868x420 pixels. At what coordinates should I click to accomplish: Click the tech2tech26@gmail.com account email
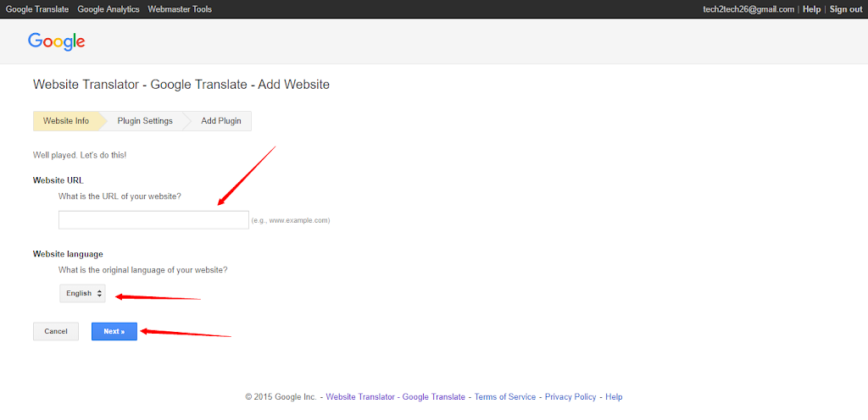(748, 9)
